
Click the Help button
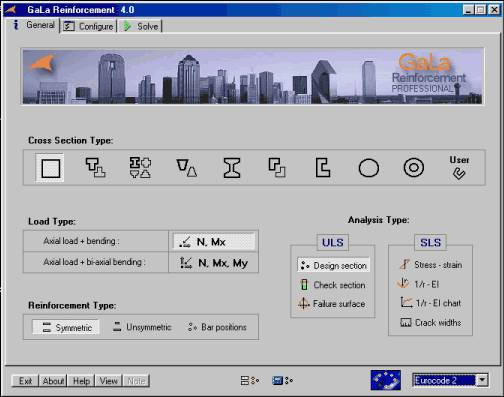coord(81,381)
